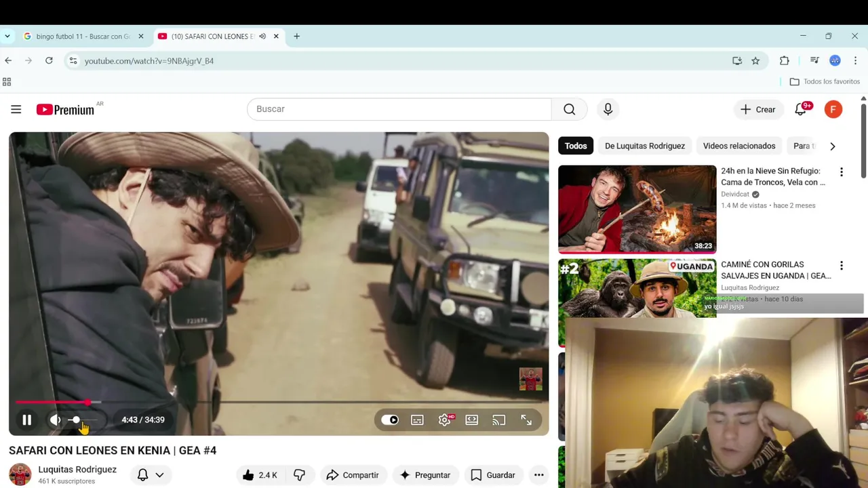View site information icon in address bar
This screenshot has width=868, height=488.
[x=73, y=60]
